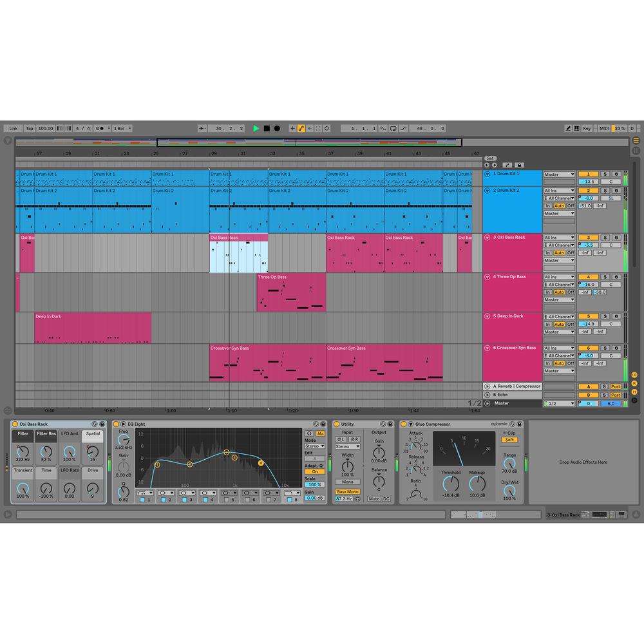This screenshot has height=644, width=644.
Task: Open hot-swap browser for the Glue Compressor
Action: pos(511,424)
